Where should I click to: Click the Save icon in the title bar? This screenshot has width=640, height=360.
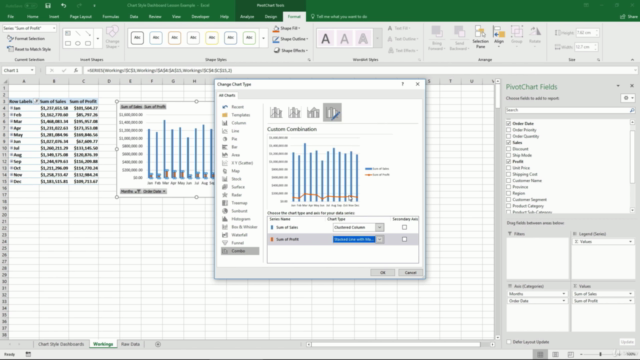tap(48, 6)
